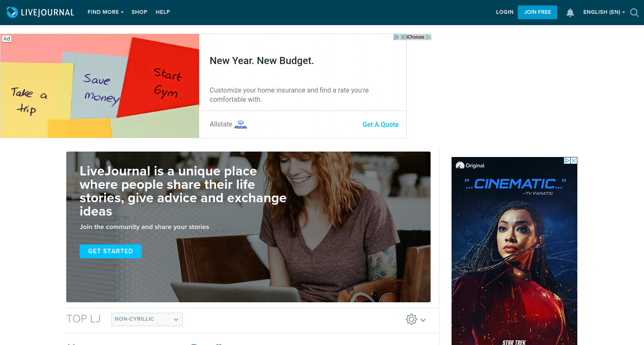Screen dimensions: 644x345
Task: Open the English (EN) language dropdown
Action: 604,12
